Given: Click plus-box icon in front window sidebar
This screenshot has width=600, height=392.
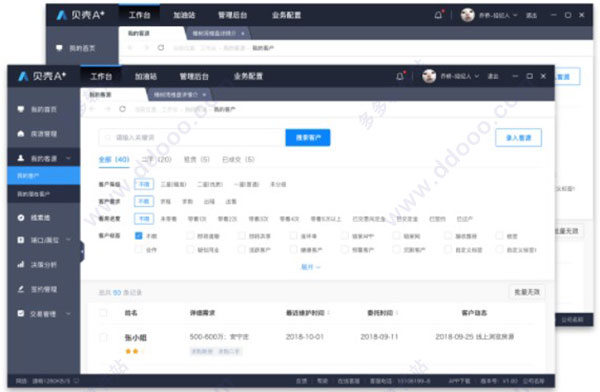Looking at the screenshot, I should click(21, 240).
